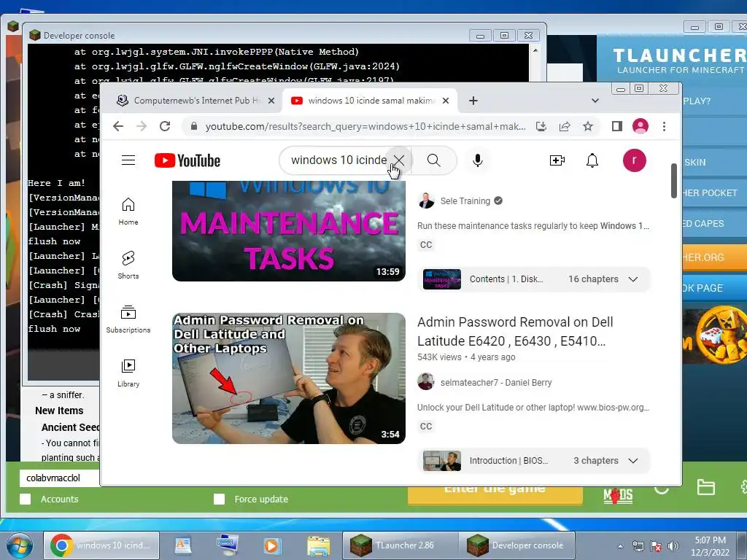
Task: Open the Windows Start button
Action: (x=18, y=545)
